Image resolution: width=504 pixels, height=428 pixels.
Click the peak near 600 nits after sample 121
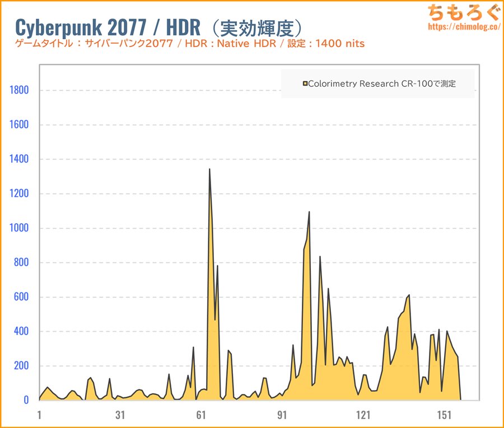point(409,295)
